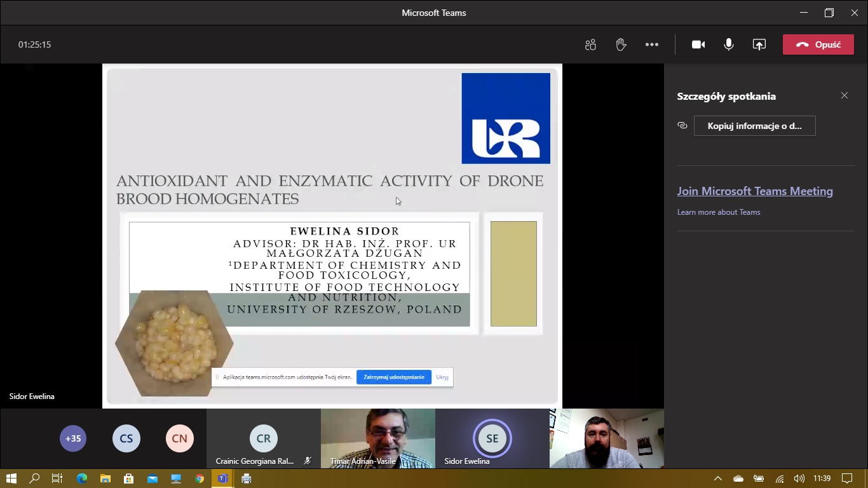Close the Szczegóły spotkania panel
Screen dimensions: 868x488
[x=844, y=95]
